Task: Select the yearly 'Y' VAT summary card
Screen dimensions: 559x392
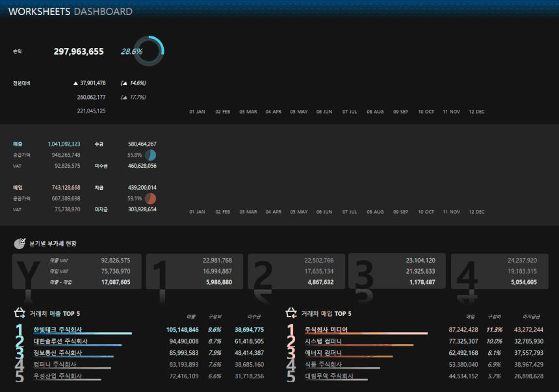Action: tap(77, 271)
